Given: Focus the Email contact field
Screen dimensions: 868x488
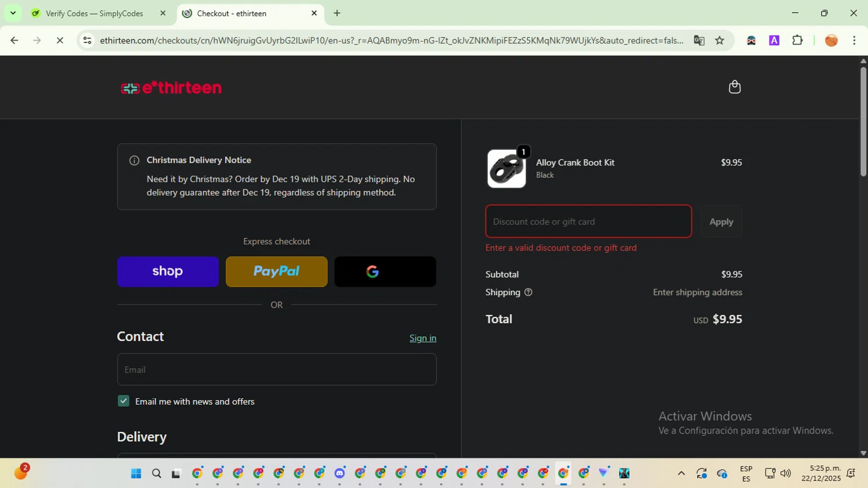Looking at the screenshot, I should pos(277,369).
